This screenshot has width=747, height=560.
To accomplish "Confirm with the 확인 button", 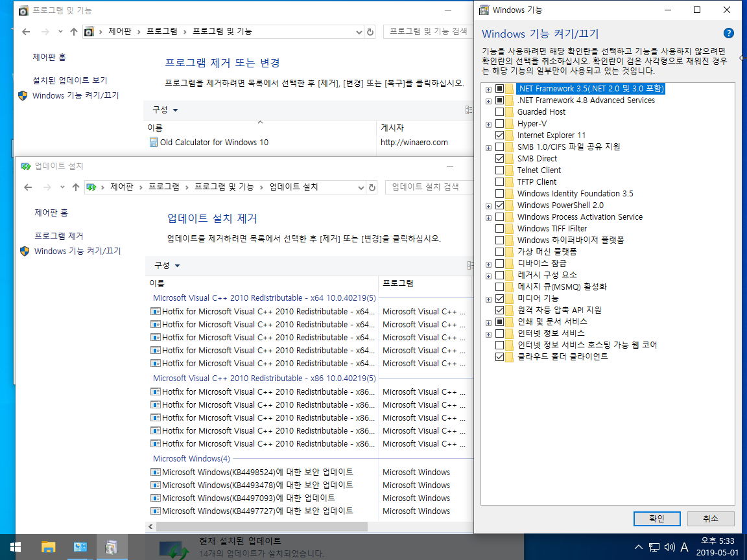I will click(657, 519).
